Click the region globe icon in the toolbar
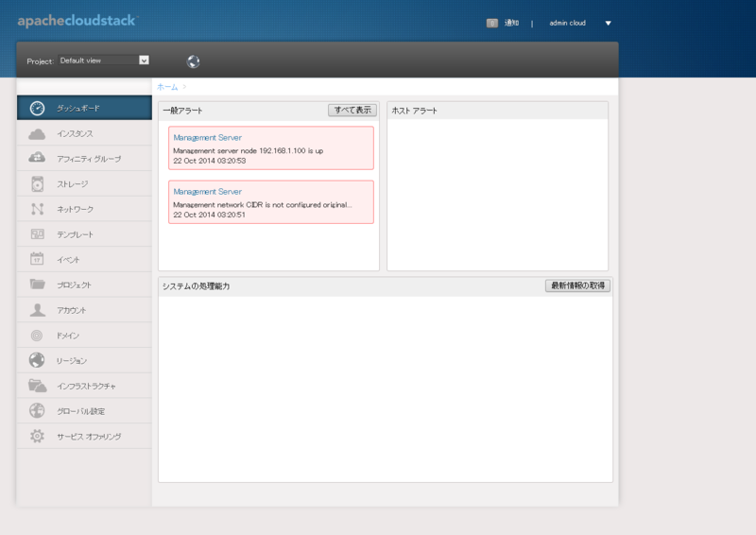Screen dimensions: 756x535 pyautogui.click(x=194, y=61)
